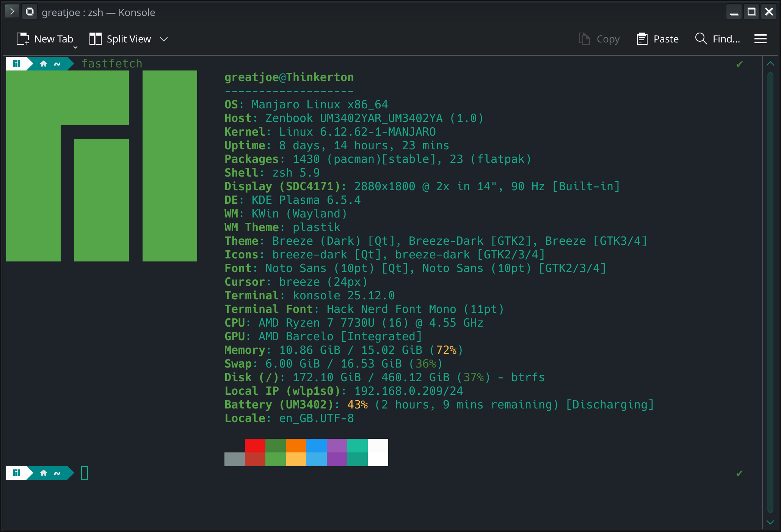Open the New Tab dropdown arrow
Image resolution: width=781 pixels, height=532 pixels.
pyautogui.click(x=75, y=47)
